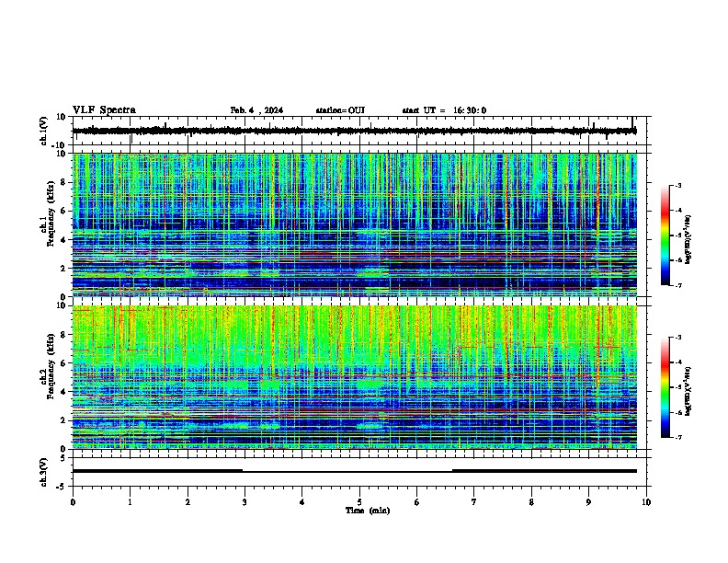Click the "ch.1(V)" waveform axis label
728x563 pixels.
[x=44, y=131]
